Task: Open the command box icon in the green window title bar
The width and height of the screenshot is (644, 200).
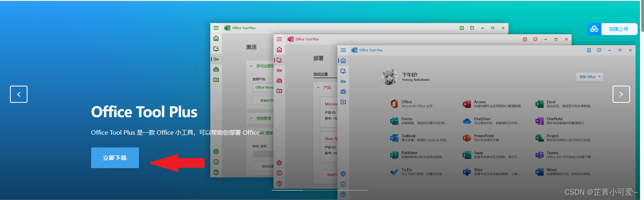Action: pos(462,28)
